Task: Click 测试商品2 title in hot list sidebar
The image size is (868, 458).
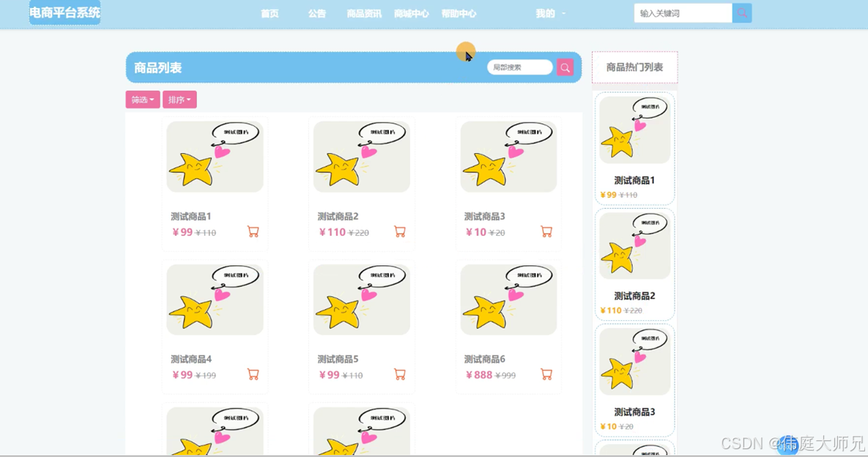Action: (x=634, y=296)
